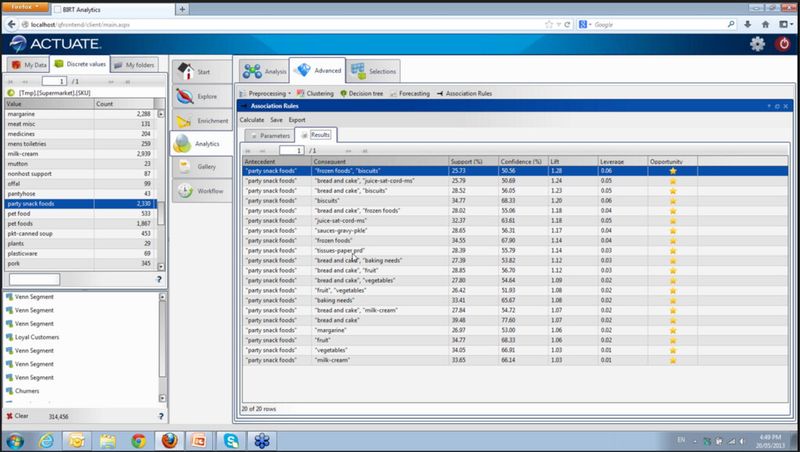Viewport: 800px width, 452px height.
Task: Select the Analytics sidebar item
Action: [202, 144]
